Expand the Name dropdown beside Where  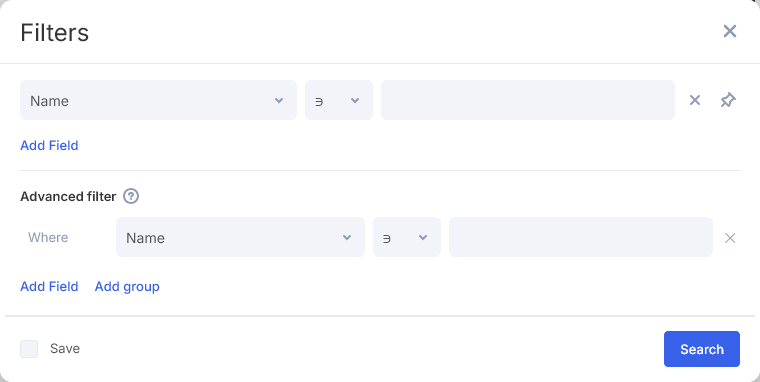[240, 237]
